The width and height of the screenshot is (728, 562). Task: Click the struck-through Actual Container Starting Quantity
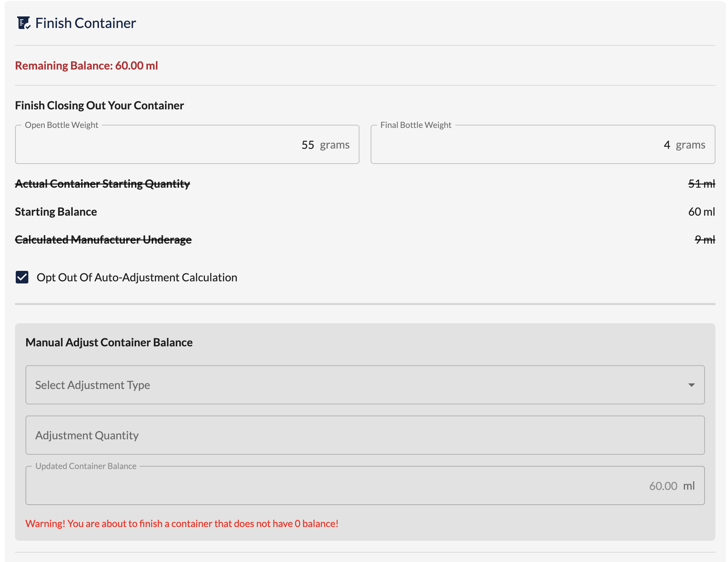click(x=102, y=183)
